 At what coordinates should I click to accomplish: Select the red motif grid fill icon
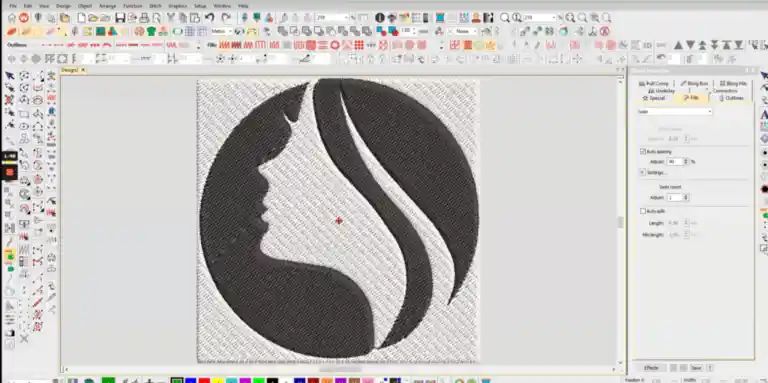point(359,45)
